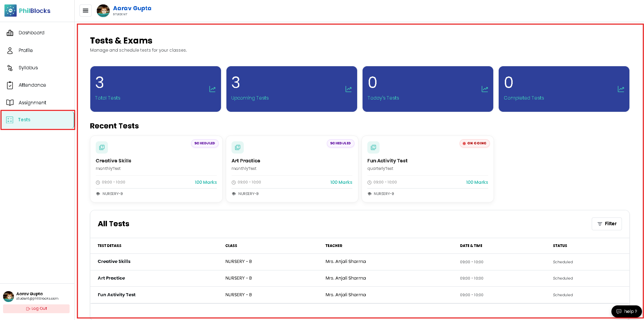The image size is (644, 320).
Task: Click the ON GOING status badge
Action: click(475, 143)
